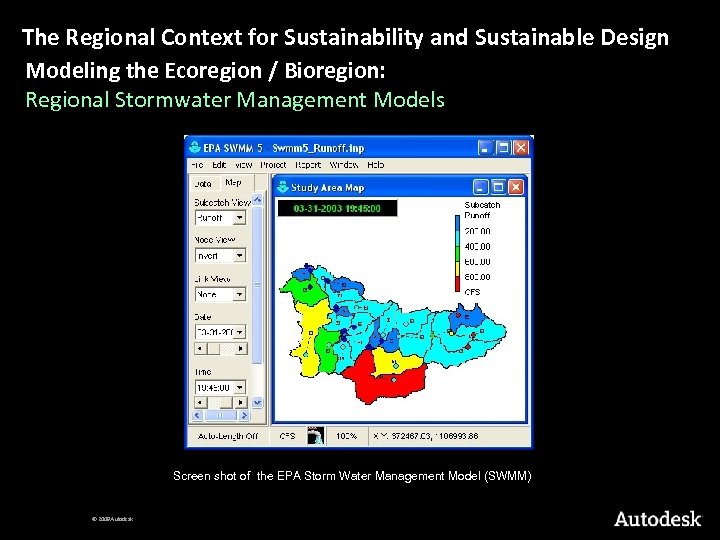Open the Project menu

click(x=273, y=164)
